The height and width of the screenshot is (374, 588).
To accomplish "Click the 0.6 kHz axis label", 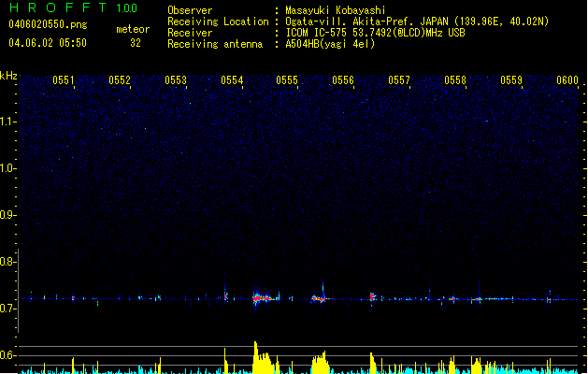I will [8, 355].
